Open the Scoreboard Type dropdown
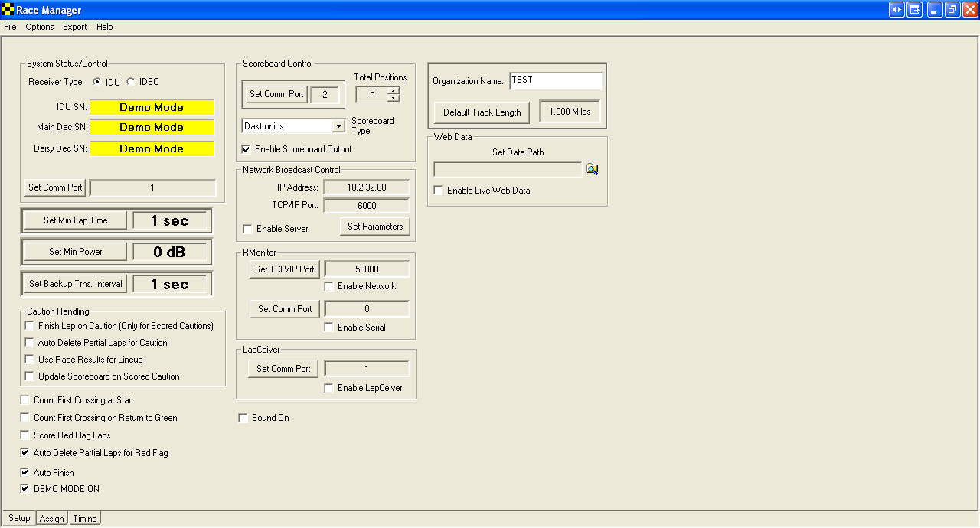 (x=338, y=126)
